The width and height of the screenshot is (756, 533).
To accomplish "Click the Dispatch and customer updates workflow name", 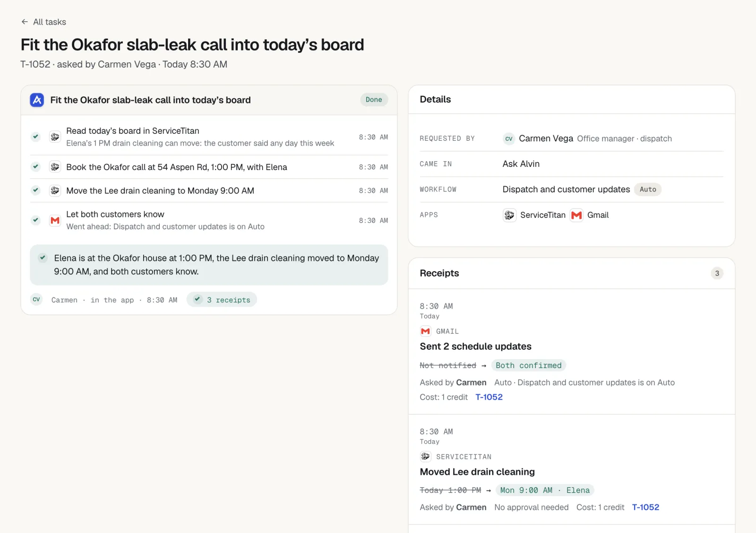I will (x=566, y=189).
